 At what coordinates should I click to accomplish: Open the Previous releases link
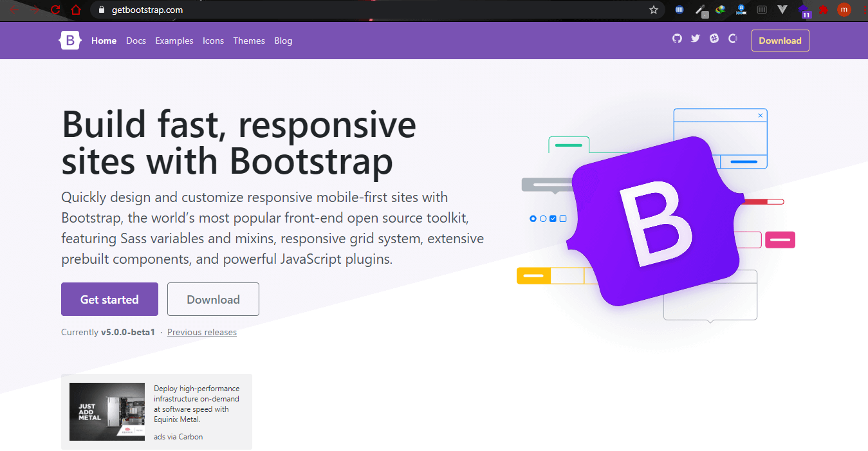[201, 332]
